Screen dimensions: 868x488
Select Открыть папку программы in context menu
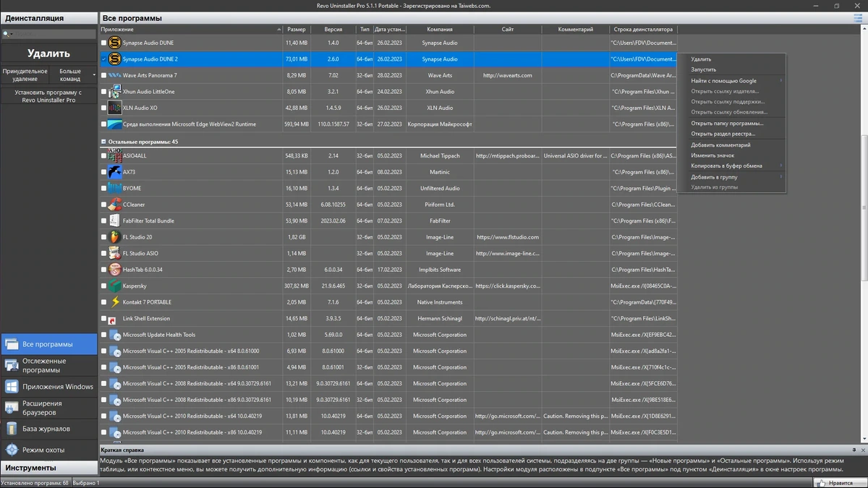(731, 123)
